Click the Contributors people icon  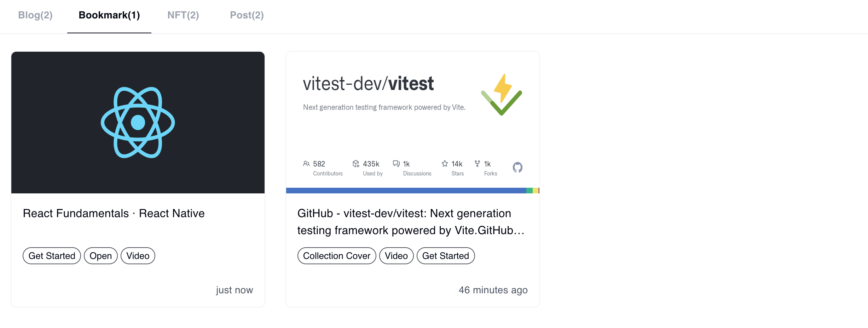click(306, 164)
